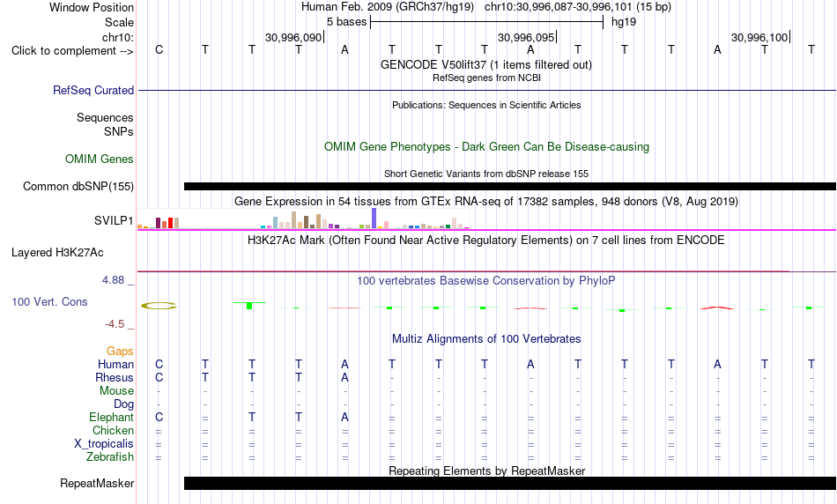Click the -4.5 conservation scale value
The width and height of the screenshot is (837, 504).
click(x=115, y=324)
